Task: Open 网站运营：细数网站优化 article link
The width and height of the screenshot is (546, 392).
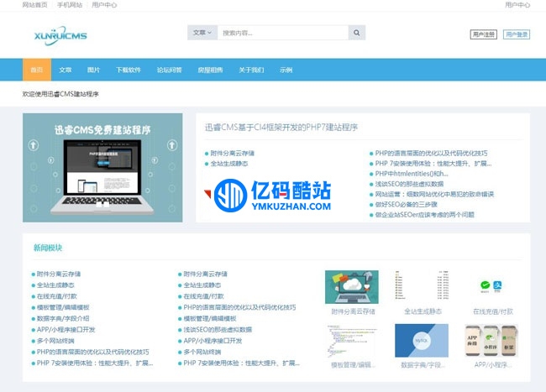Action: pos(434,194)
